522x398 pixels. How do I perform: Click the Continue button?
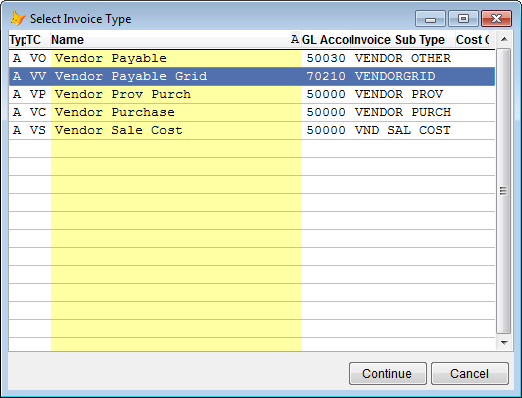pos(388,373)
